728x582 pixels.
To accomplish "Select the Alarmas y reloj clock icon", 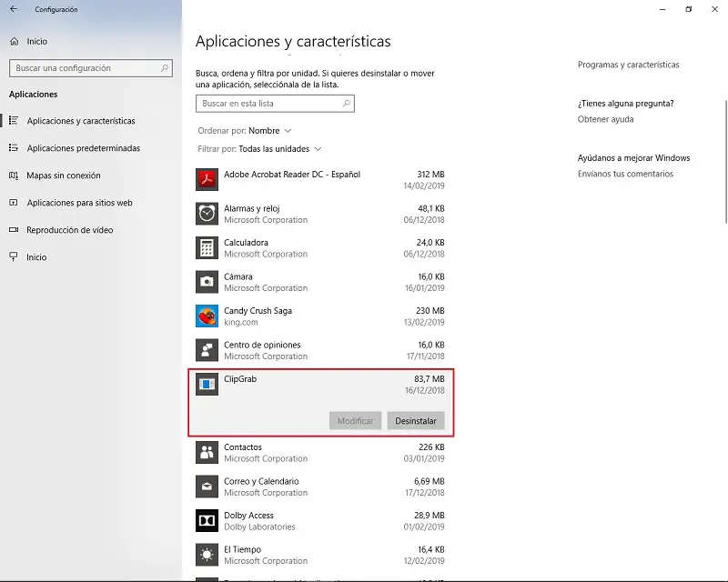I will pyautogui.click(x=207, y=214).
